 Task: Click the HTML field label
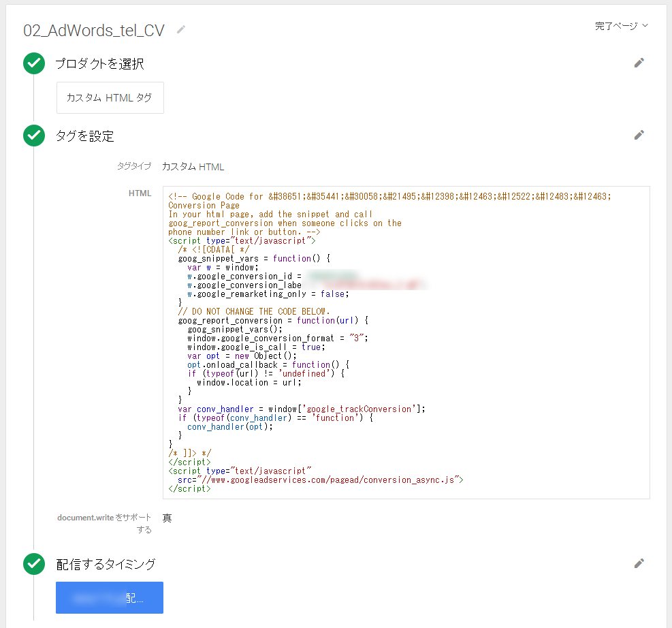140,193
